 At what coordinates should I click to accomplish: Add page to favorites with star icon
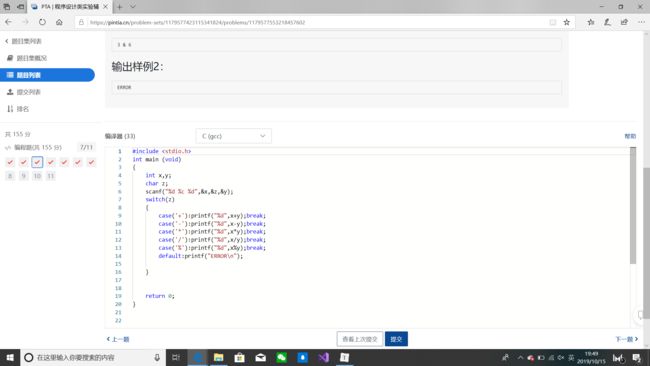coord(566,22)
